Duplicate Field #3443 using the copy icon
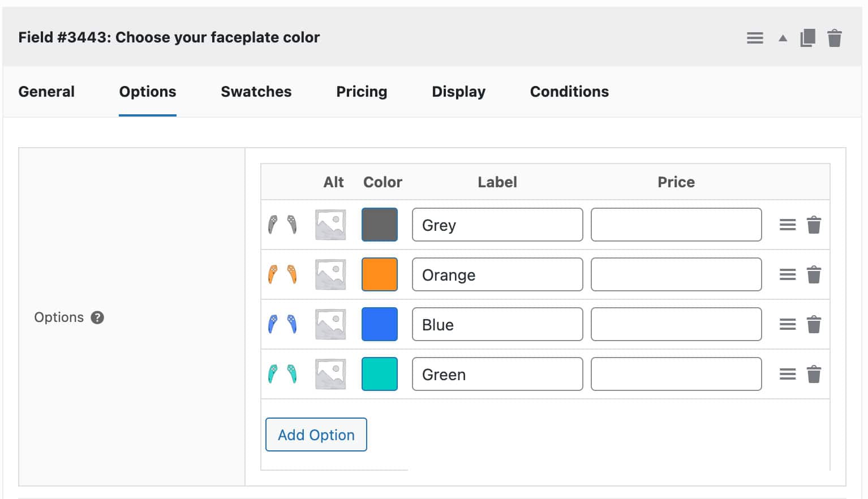 [808, 37]
